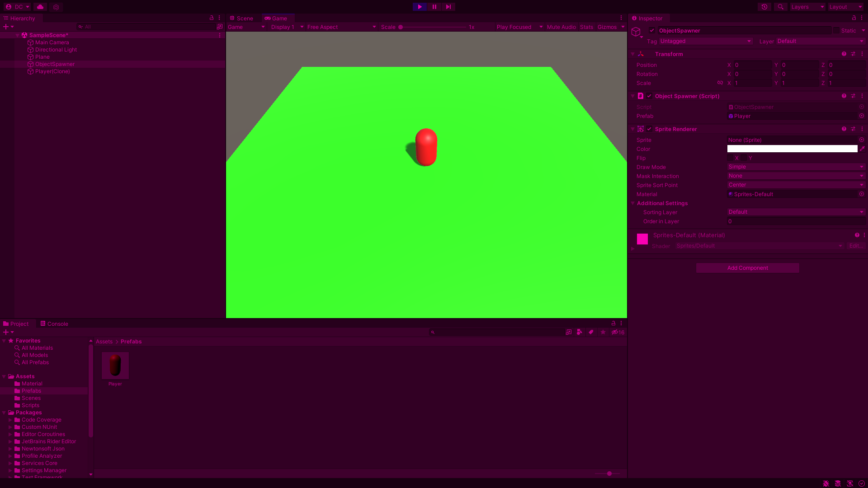Open the Draw Mode dropdown
The width and height of the screenshot is (868, 488).
click(x=796, y=167)
